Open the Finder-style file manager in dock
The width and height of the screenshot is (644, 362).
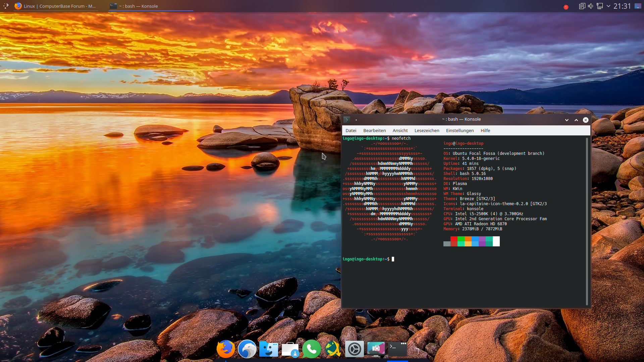(269, 349)
